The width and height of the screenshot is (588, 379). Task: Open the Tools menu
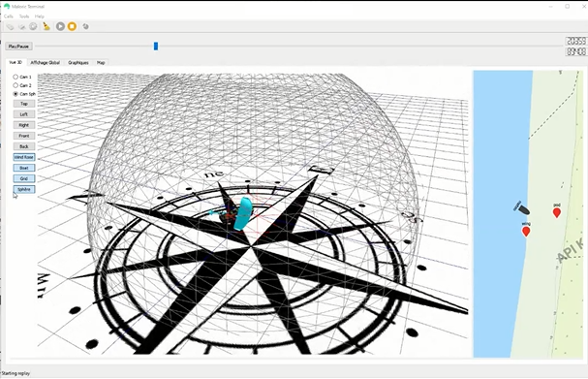[24, 16]
